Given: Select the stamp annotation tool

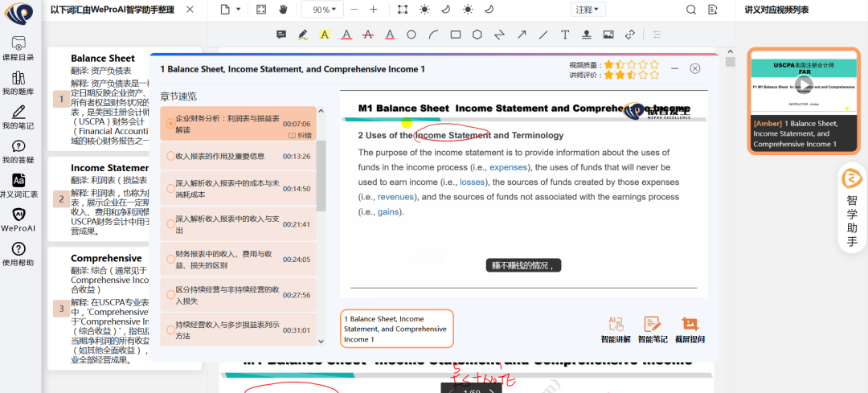Looking at the screenshot, I should click(x=586, y=35).
